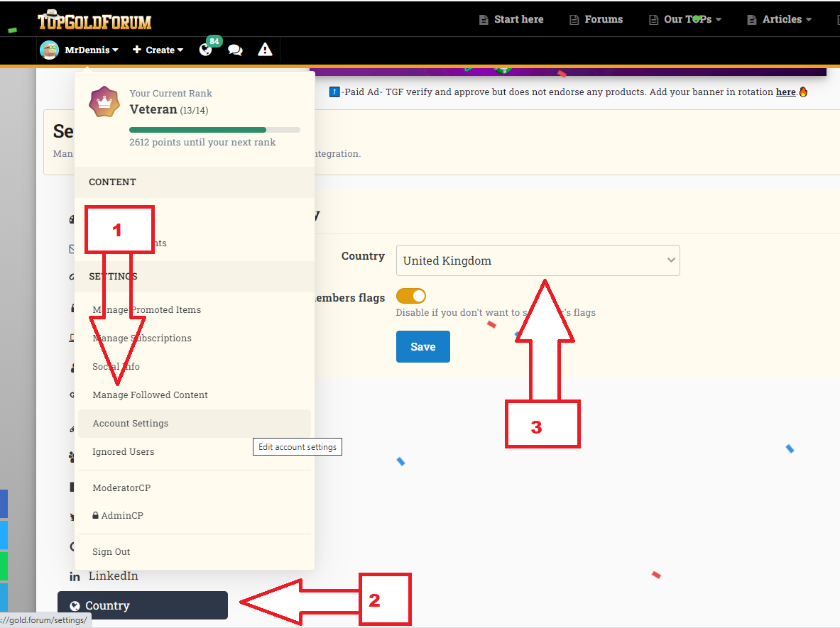This screenshot has width=840, height=628.
Task: Open notifications globe icon with 84 badge
Action: pyautogui.click(x=205, y=50)
